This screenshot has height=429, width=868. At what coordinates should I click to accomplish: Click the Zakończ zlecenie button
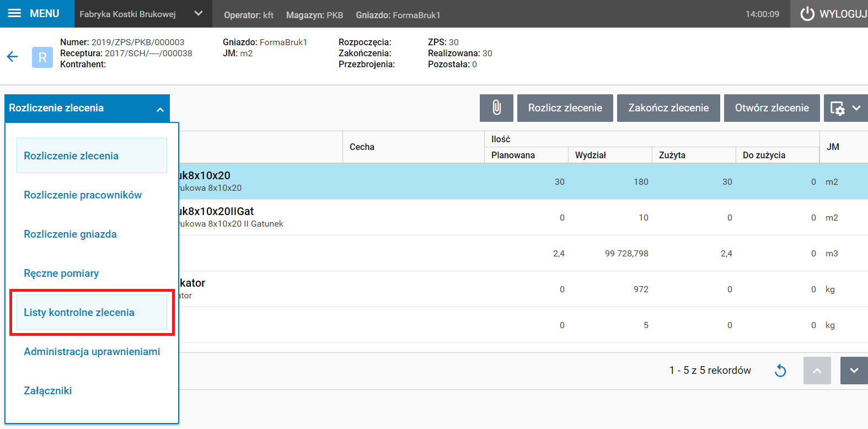click(x=668, y=108)
